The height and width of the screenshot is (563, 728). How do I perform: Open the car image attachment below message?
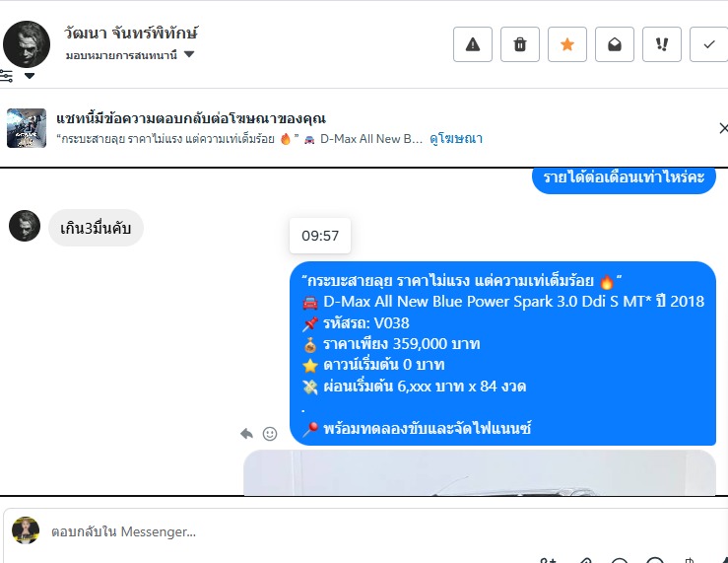[x=480, y=472]
